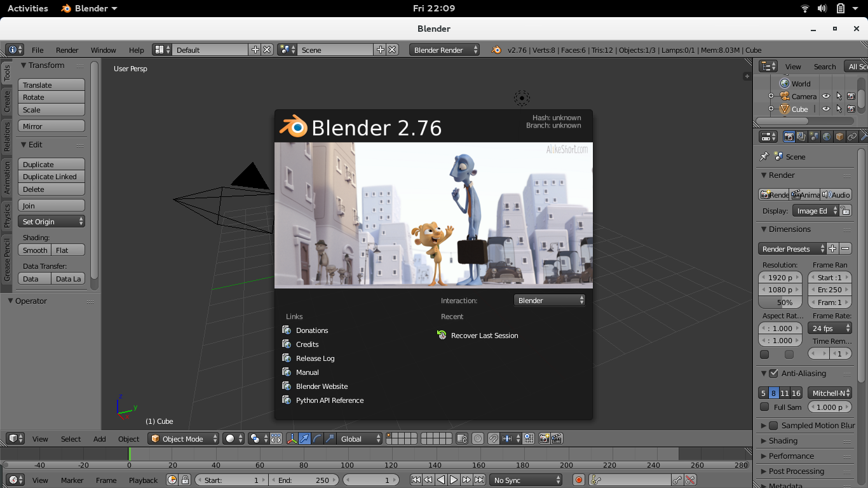Collapse the Transform panel
The width and height of the screenshot is (868, 488).
[24, 65]
